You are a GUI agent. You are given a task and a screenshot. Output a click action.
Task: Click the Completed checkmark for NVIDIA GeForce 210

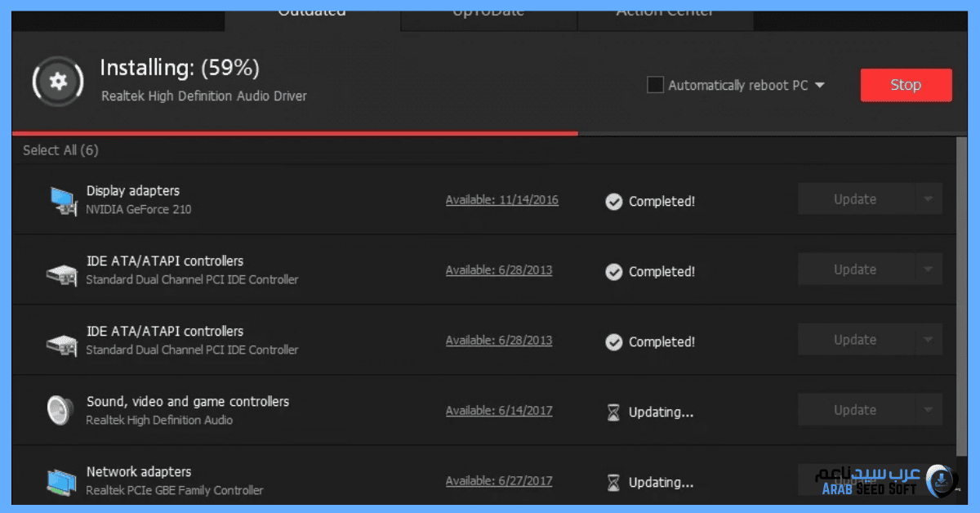[x=613, y=202]
